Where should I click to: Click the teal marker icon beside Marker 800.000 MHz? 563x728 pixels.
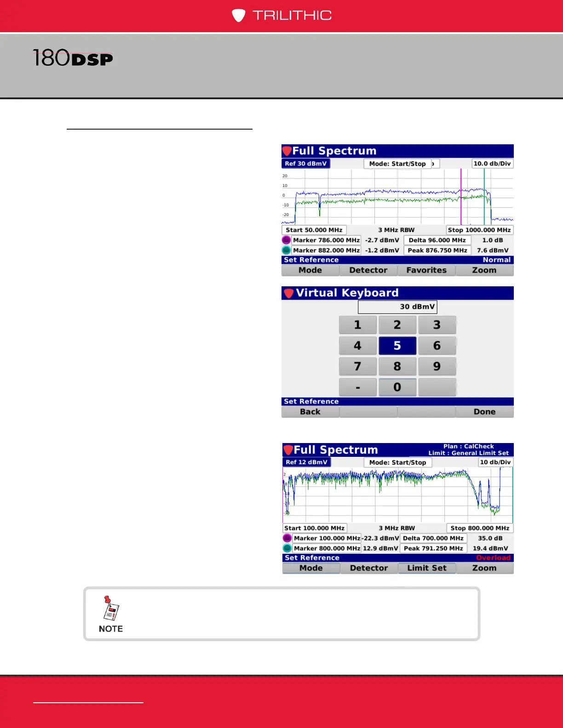click(x=287, y=548)
